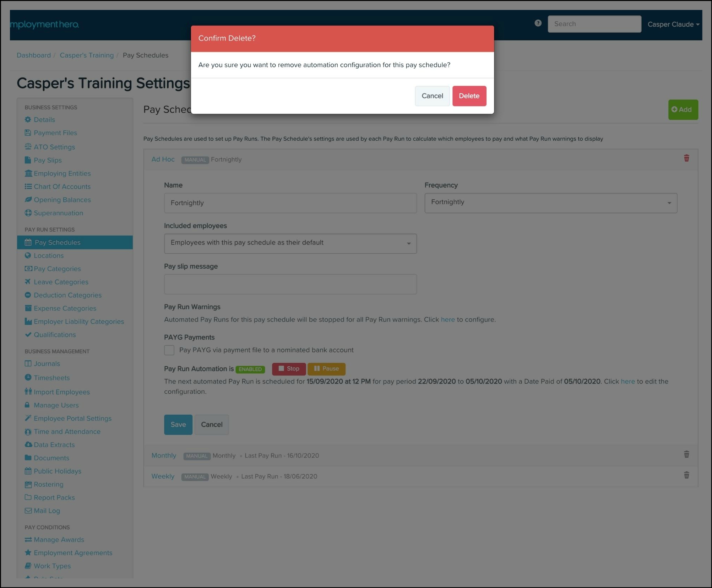Viewport: 712px width, 588px height.
Task: Click the Pay slip message field
Action: (x=290, y=284)
